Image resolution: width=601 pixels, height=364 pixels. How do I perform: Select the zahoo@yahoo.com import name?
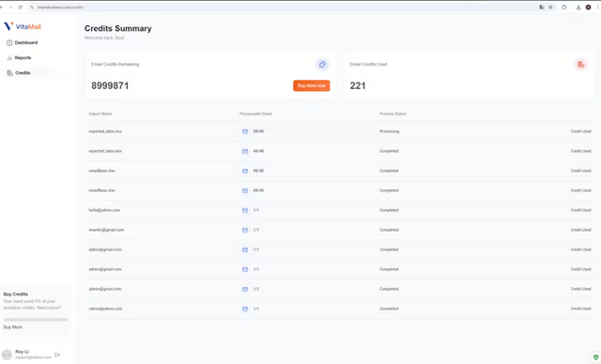click(x=105, y=309)
